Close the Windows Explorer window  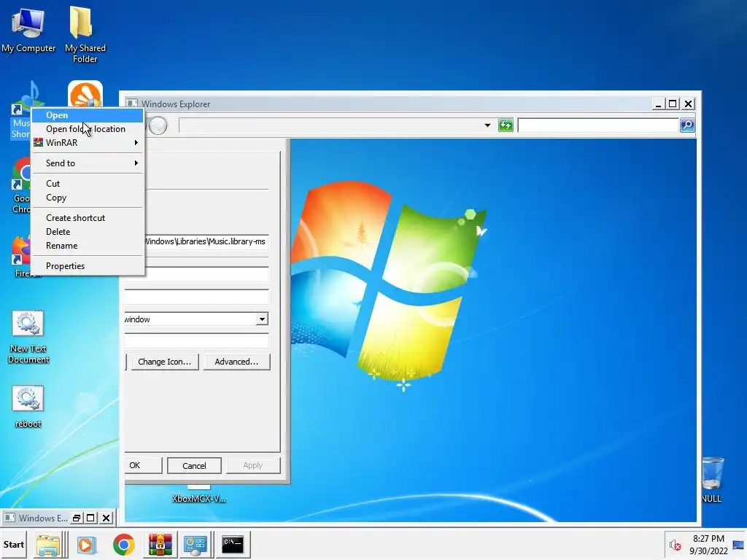[x=689, y=104]
